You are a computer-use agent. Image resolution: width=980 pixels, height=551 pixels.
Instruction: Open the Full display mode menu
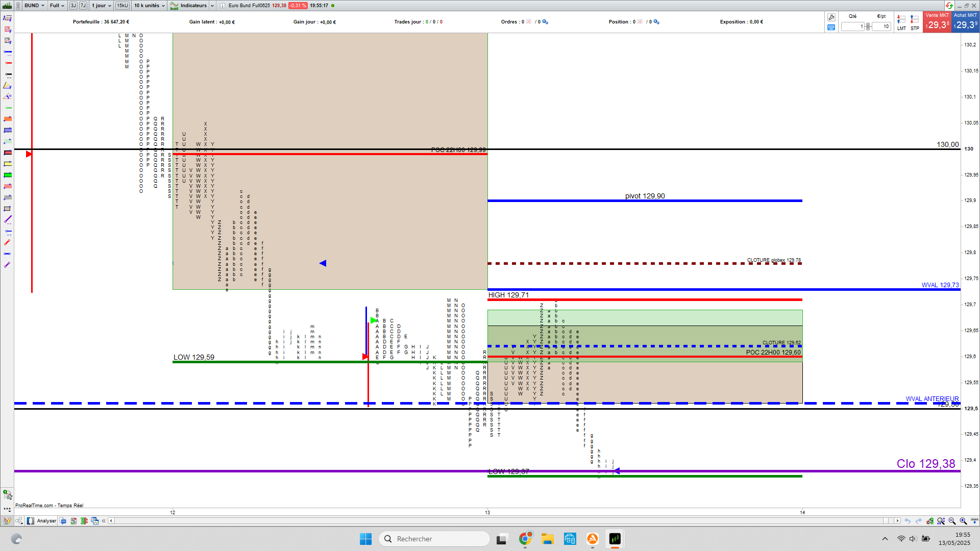(57, 6)
